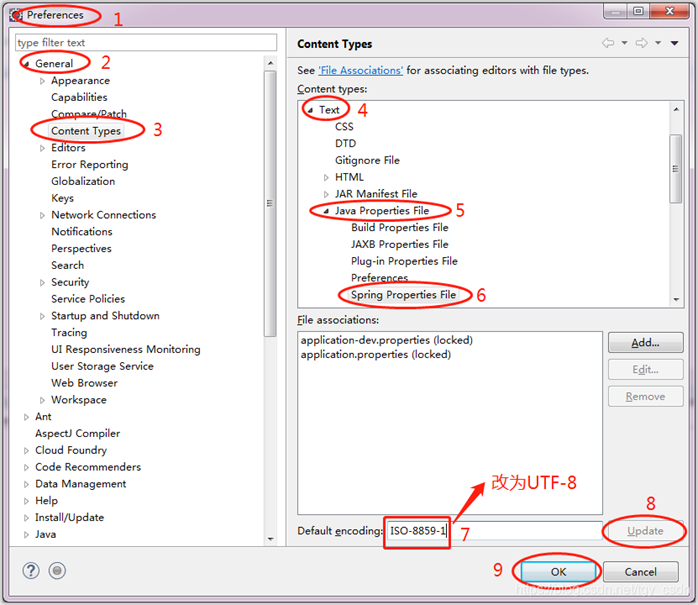Select application.properties association
The height and width of the screenshot is (605, 698).
(376, 354)
